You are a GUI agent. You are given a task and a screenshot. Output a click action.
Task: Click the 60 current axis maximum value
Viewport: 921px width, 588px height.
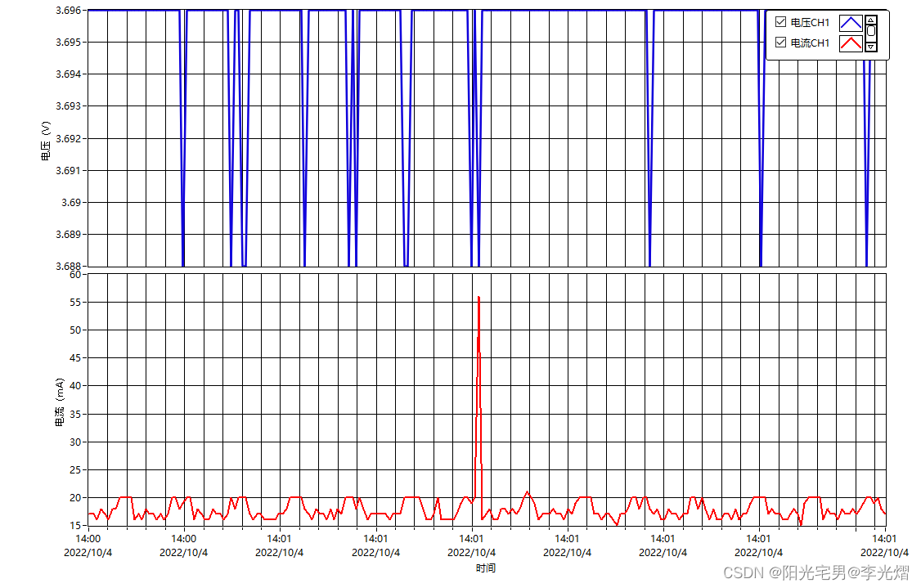[x=75, y=274]
